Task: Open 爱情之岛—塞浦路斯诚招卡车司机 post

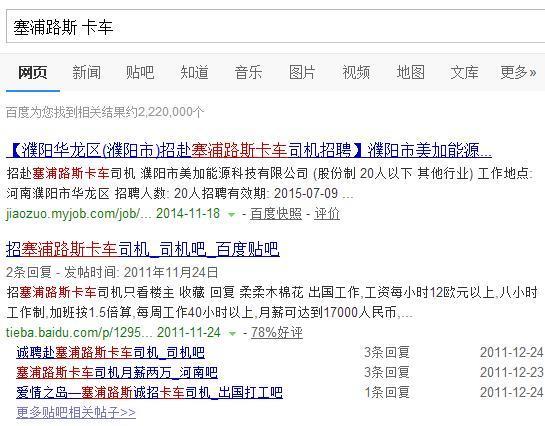Action: 149,393
